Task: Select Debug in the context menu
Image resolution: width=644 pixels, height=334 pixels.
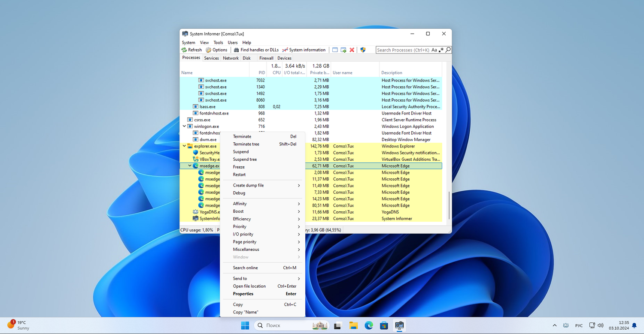Action: point(262,193)
